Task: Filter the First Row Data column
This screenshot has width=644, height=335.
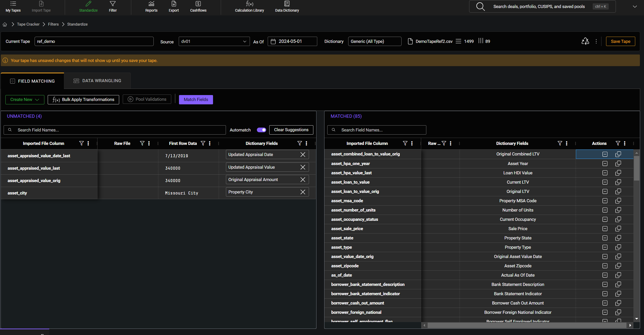Action: pos(203,143)
